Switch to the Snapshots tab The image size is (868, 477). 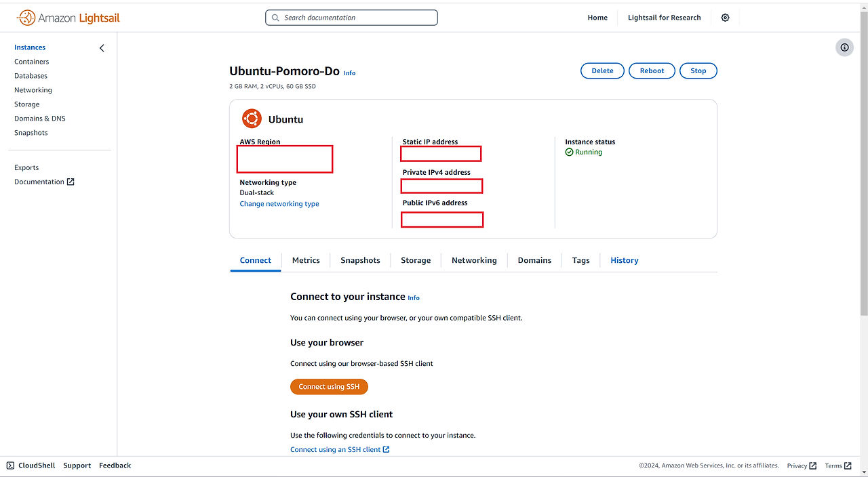point(360,260)
